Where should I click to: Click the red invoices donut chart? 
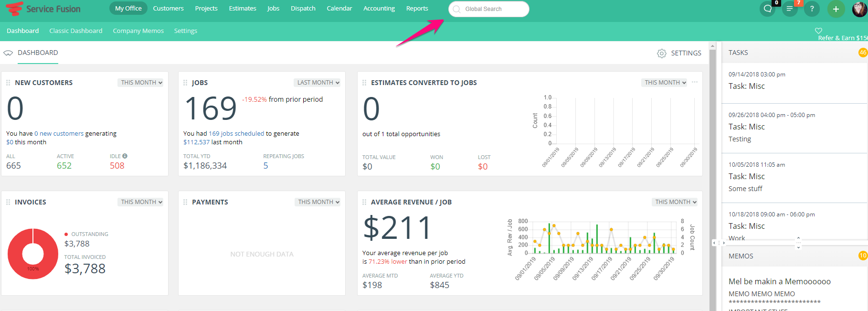point(33,254)
